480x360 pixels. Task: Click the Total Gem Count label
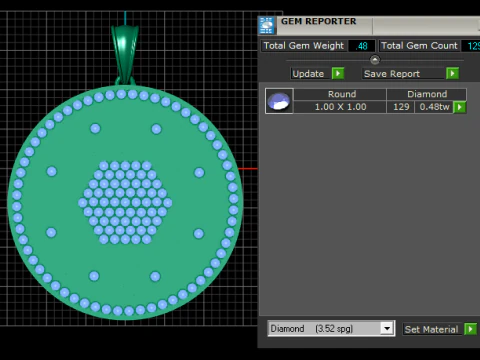419,46
